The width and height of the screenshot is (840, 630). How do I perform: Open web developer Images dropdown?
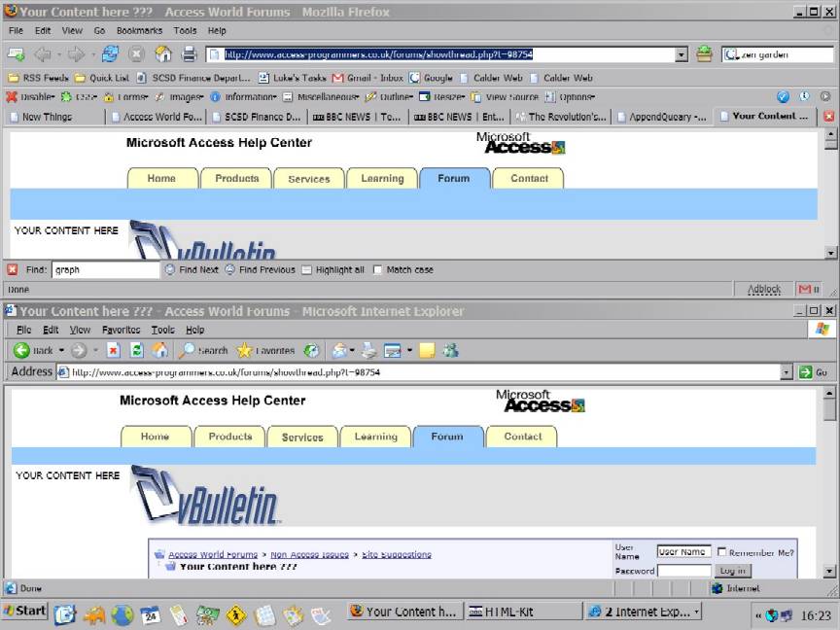[180, 97]
